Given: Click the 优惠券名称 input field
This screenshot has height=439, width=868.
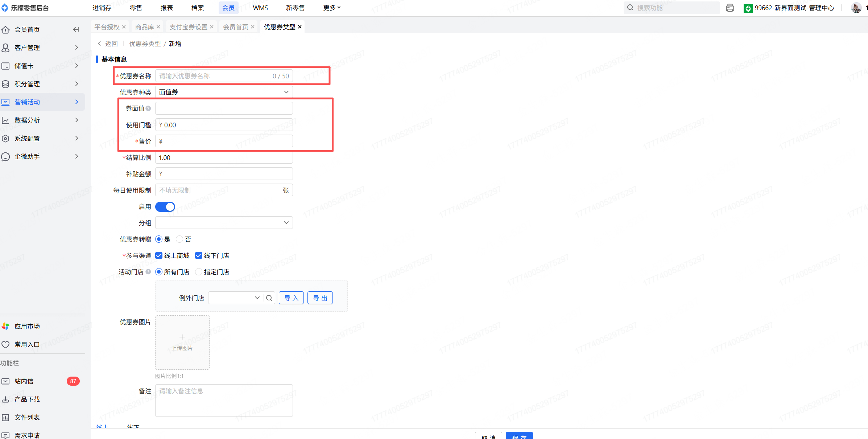Looking at the screenshot, I should click(x=214, y=76).
